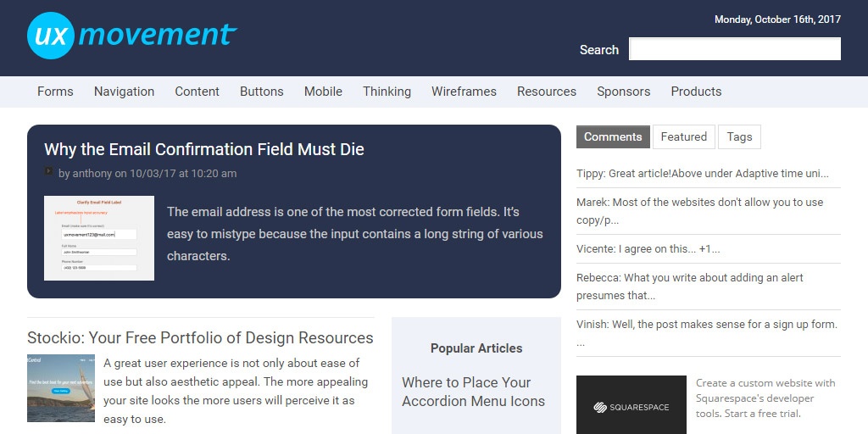Click the email form article thumbnail

[x=99, y=238]
